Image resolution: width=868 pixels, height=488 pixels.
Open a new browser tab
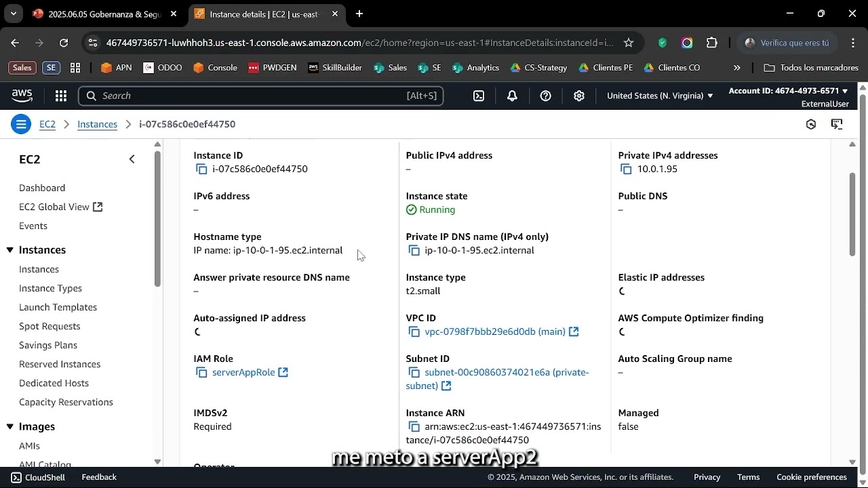(x=359, y=14)
